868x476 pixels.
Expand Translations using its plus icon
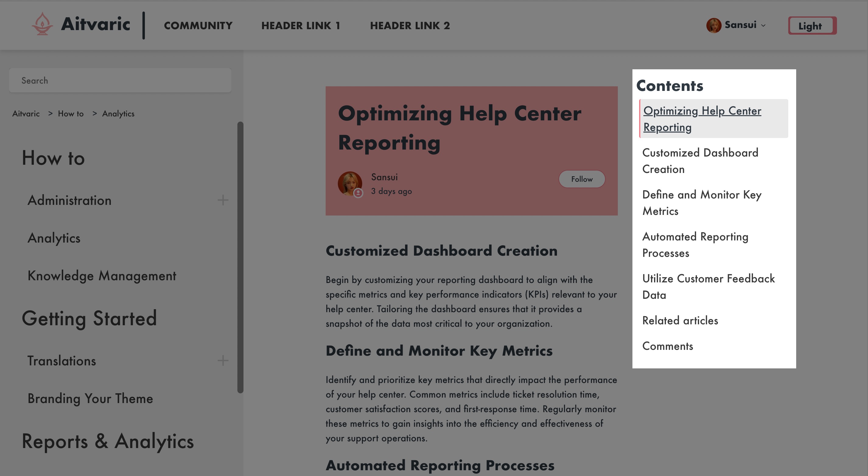tap(223, 360)
